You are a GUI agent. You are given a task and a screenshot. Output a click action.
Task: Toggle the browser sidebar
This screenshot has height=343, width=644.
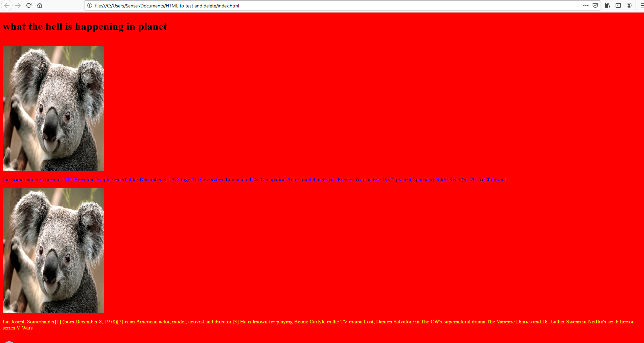(618, 5)
